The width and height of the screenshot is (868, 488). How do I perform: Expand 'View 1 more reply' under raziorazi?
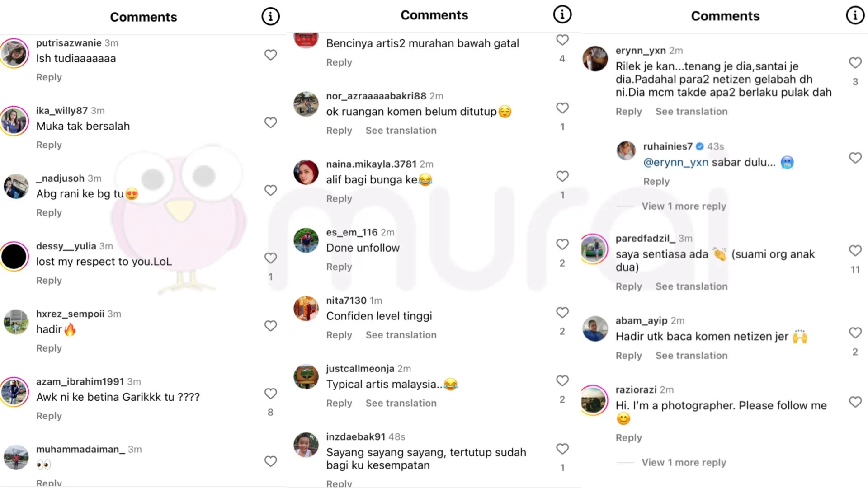click(x=684, y=462)
